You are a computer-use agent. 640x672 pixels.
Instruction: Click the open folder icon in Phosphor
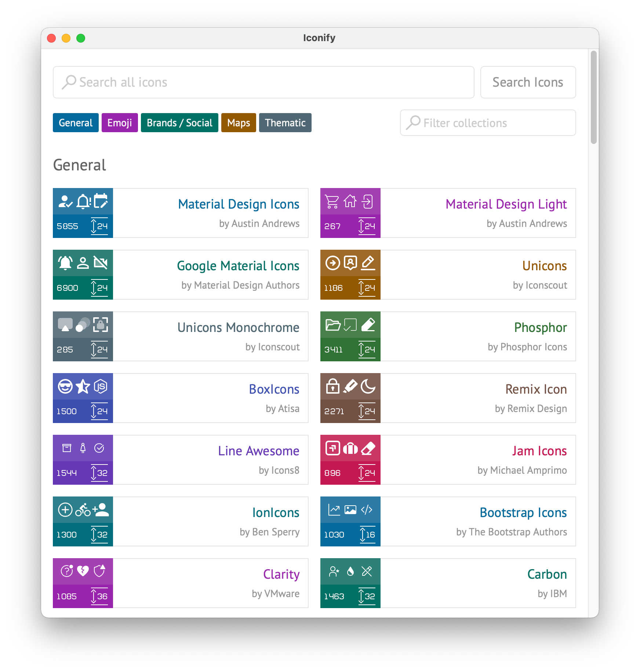[x=333, y=325]
